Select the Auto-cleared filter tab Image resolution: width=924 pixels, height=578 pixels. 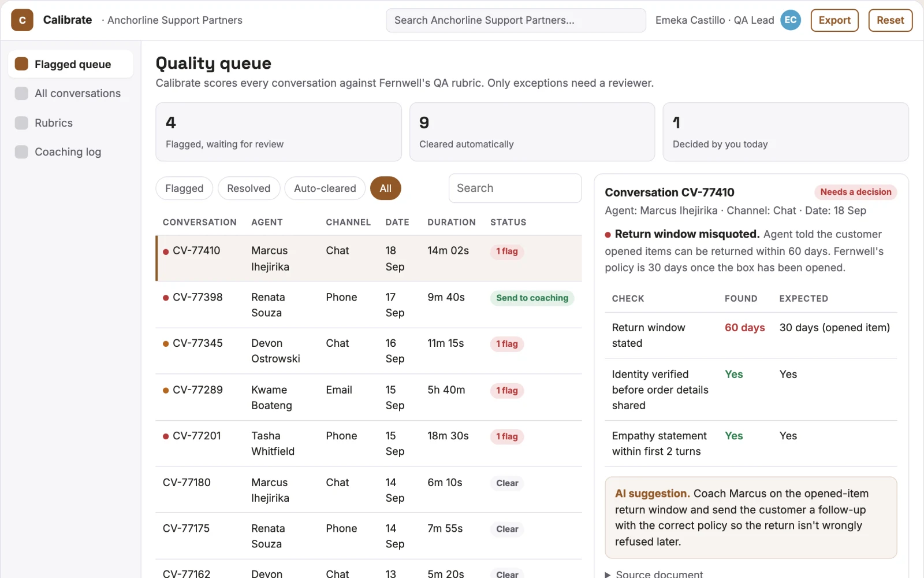coord(325,188)
